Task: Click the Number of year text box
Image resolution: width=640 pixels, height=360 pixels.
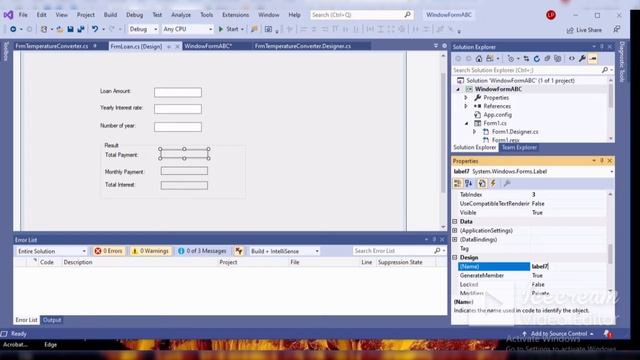Action: [x=178, y=127]
